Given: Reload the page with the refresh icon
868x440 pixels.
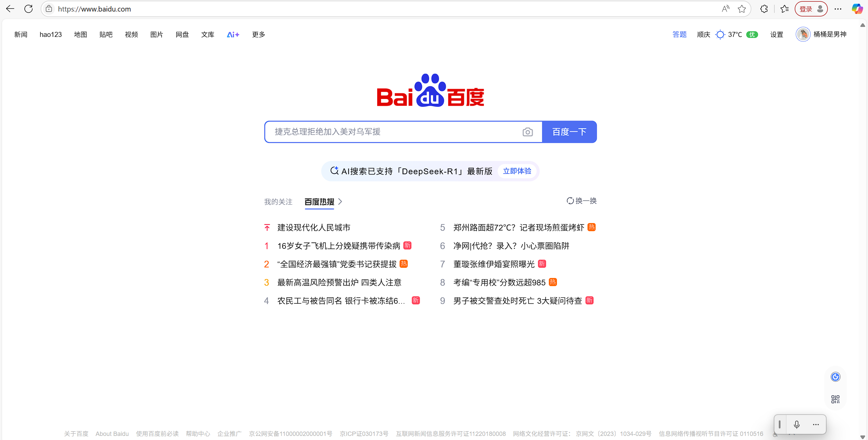Looking at the screenshot, I should click(28, 9).
